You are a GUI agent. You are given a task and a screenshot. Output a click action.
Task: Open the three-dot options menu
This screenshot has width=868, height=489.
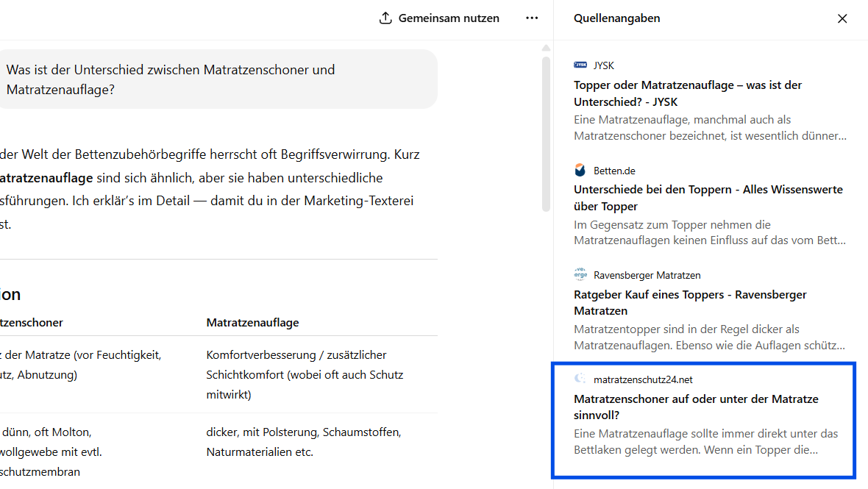[x=532, y=18]
